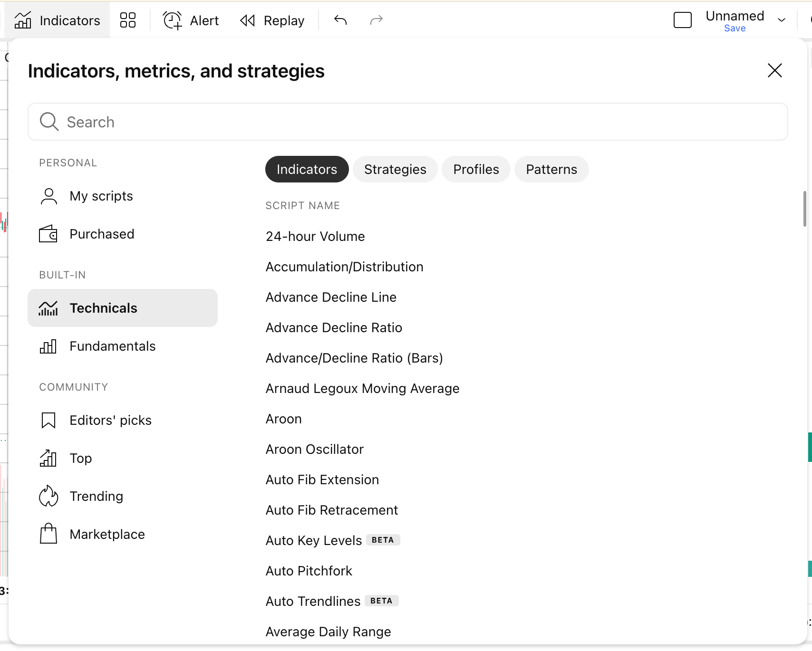Switch to the Strategies tab
This screenshot has width=812, height=651.
[x=395, y=169]
